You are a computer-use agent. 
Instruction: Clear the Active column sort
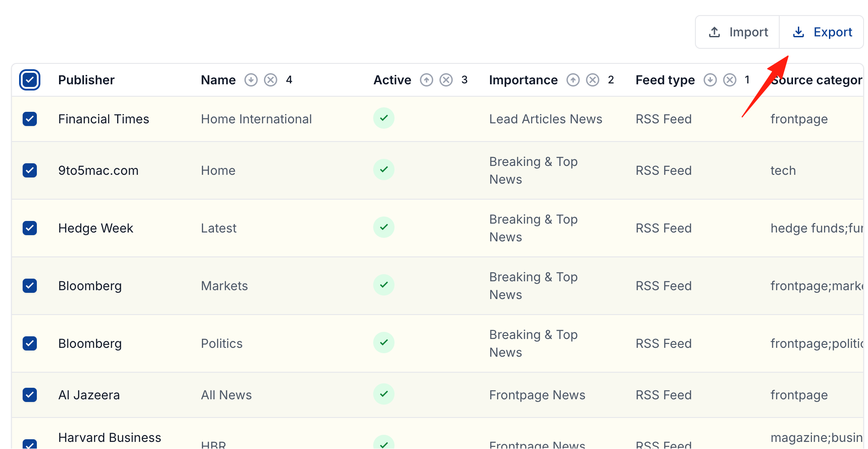click(x=446, y=80)
